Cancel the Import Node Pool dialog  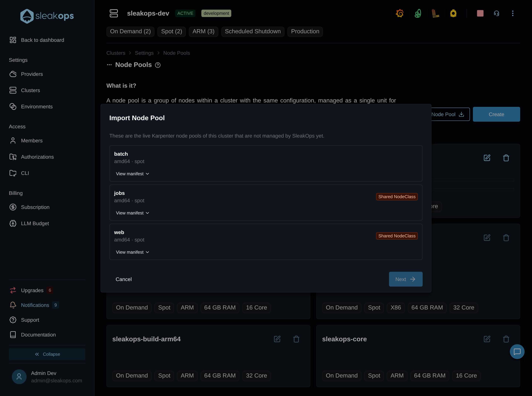coord(124,279)
